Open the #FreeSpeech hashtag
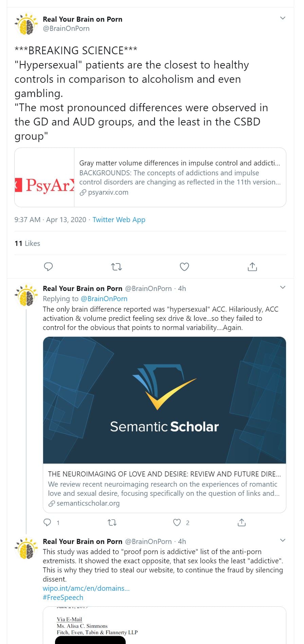Image resolution: width=304 pixels, height=644 pixels. tap(63, 598)
